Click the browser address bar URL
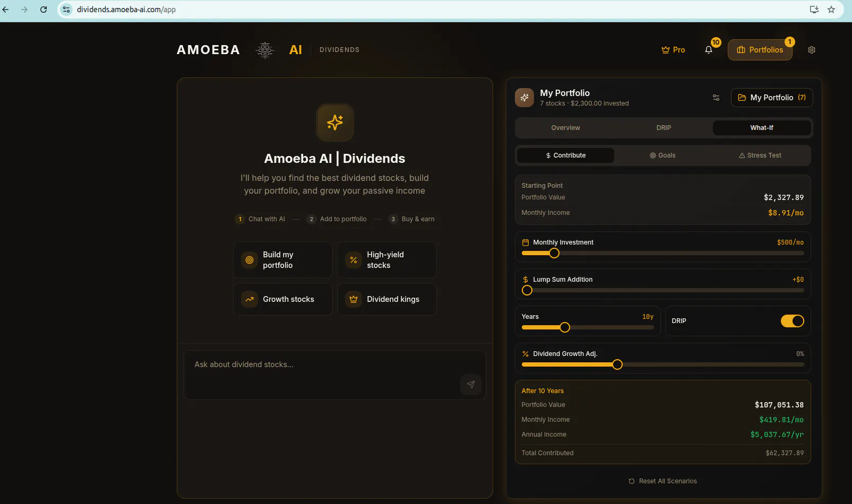852x504 pixels. point(126,10)
